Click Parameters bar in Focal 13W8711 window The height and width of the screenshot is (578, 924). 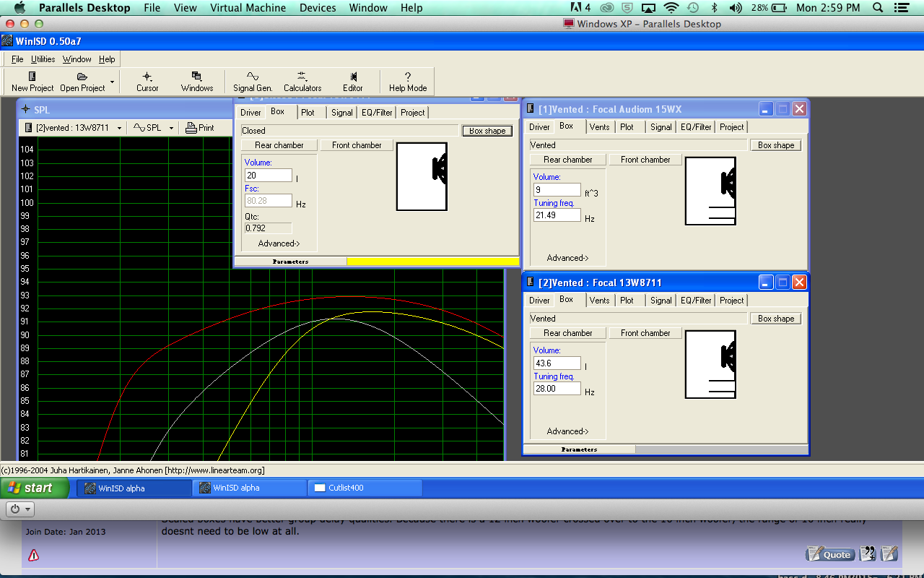click(579, 449)
